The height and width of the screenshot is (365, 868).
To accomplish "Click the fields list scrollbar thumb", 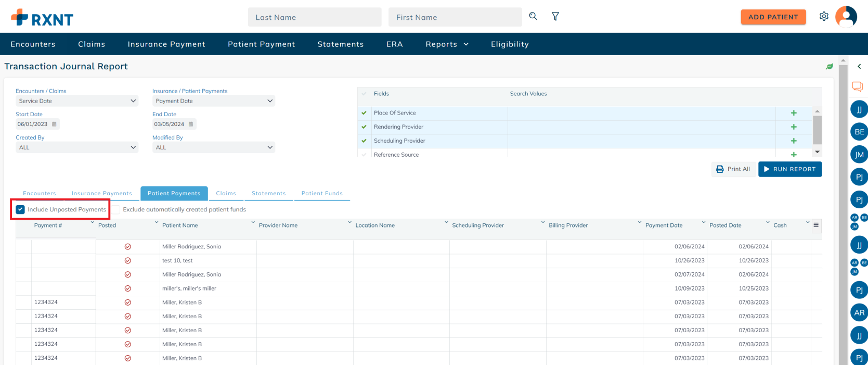I will pyautogui.click(x=817, y=130).
